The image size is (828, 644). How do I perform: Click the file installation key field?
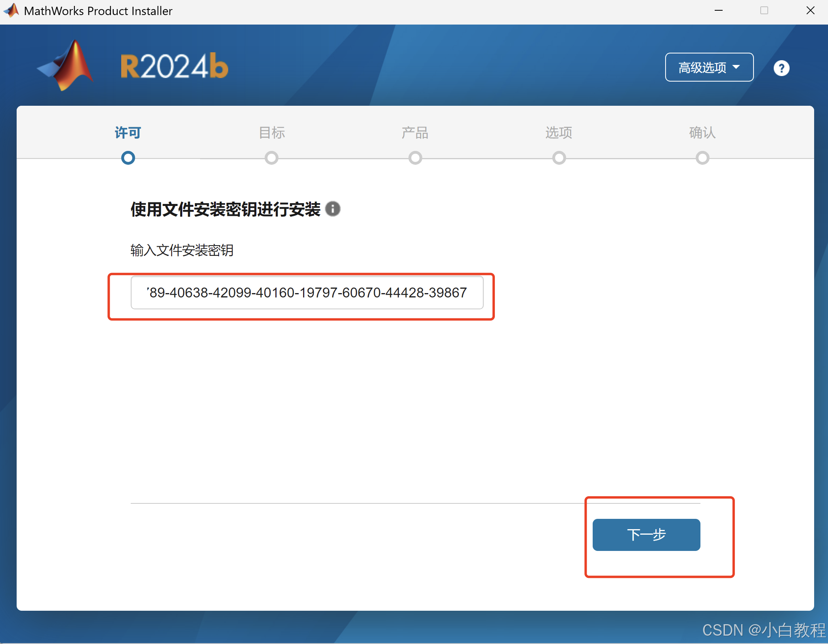pyautogui.click(x=307, y=293)
